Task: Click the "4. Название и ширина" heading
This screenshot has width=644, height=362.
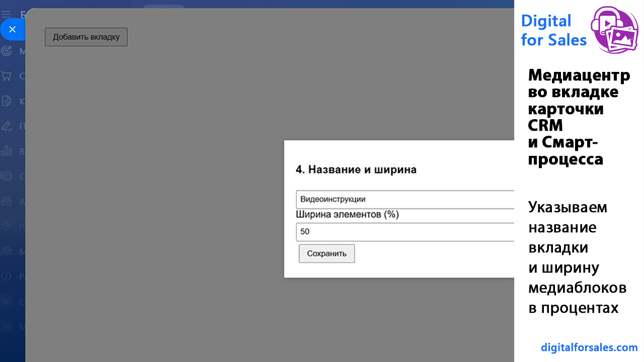Action: [356, 169]
